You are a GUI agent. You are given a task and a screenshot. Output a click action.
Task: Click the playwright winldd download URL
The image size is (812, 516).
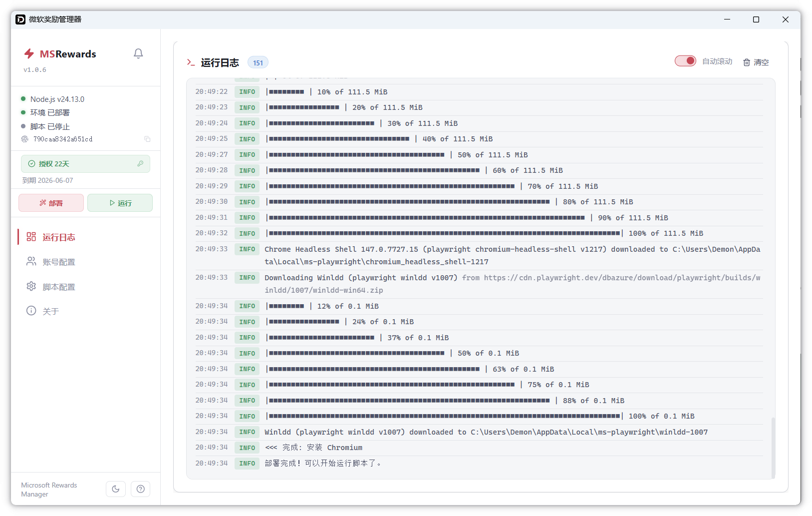click(x=513, y=284)
